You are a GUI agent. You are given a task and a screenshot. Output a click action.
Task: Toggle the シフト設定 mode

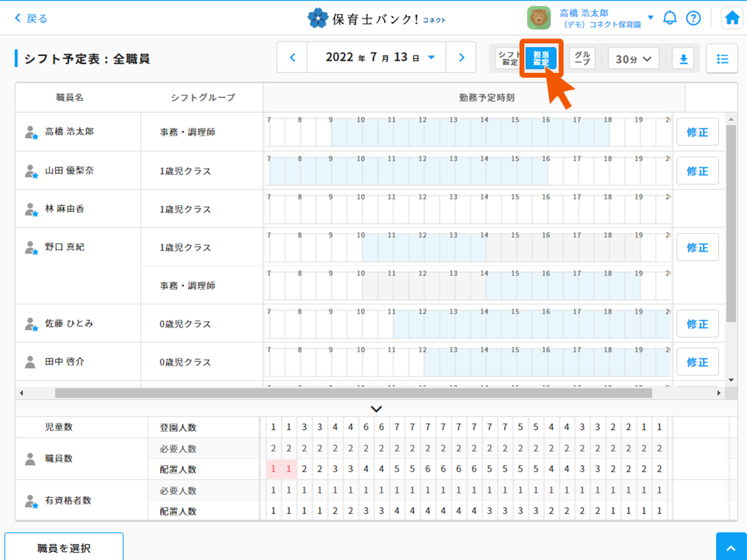coord(508,59)
